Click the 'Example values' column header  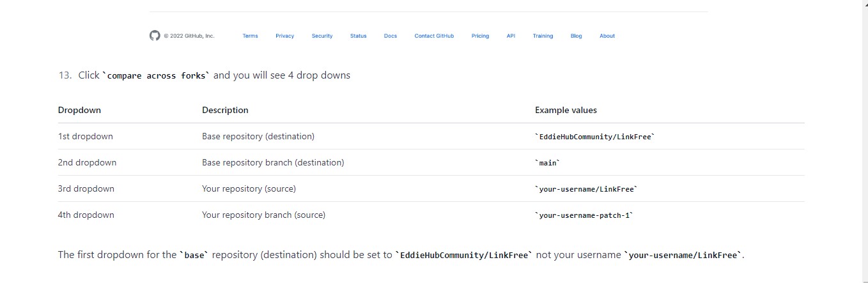click(566, 110)
